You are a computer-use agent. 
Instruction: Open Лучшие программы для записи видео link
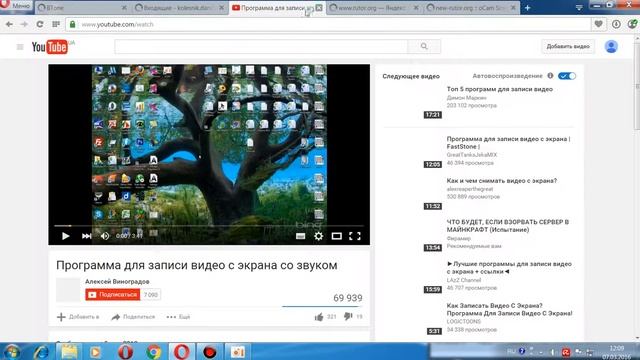click(509, 267)
